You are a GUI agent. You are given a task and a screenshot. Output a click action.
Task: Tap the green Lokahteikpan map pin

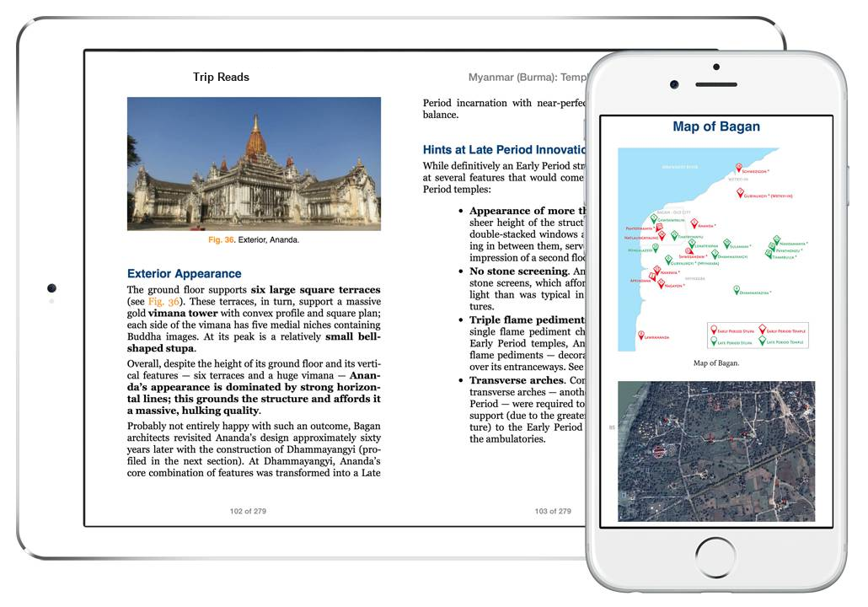point(692,244)
